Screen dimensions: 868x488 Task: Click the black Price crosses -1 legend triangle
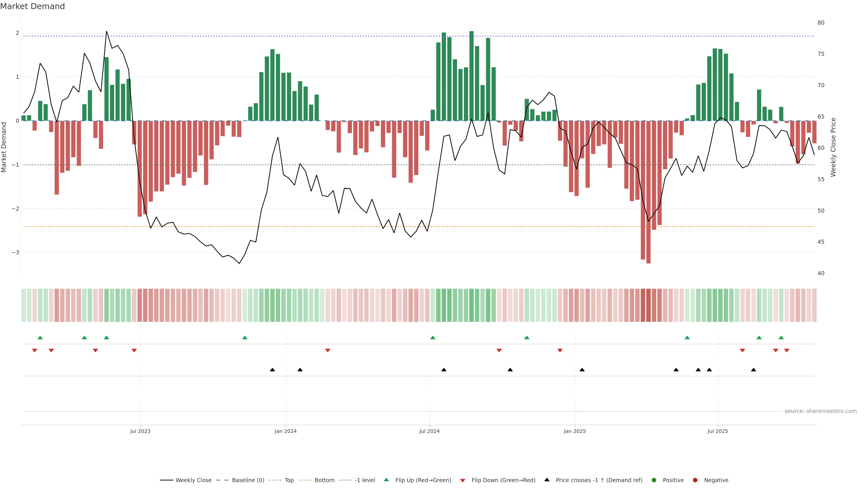click(547, 480)
